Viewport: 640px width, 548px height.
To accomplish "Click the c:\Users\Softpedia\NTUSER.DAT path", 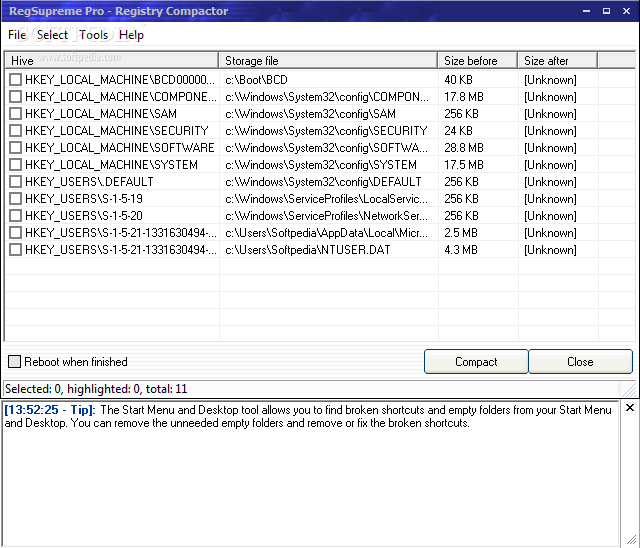I will coord(307,250).
